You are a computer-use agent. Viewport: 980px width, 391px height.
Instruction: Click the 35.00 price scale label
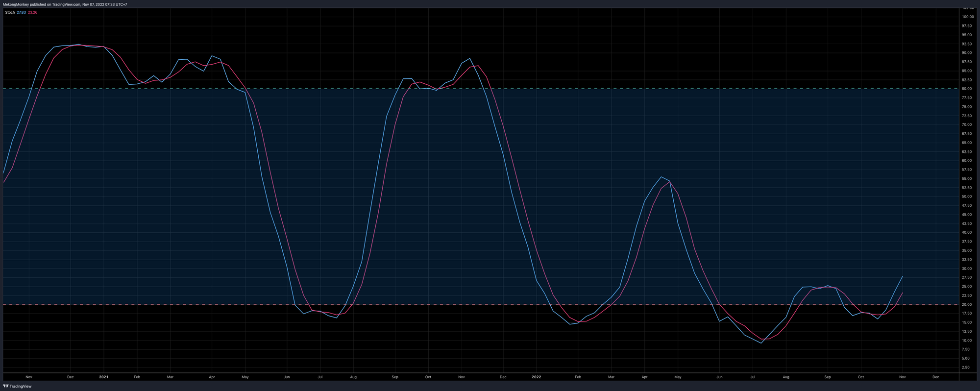click(x=966, y=250)
